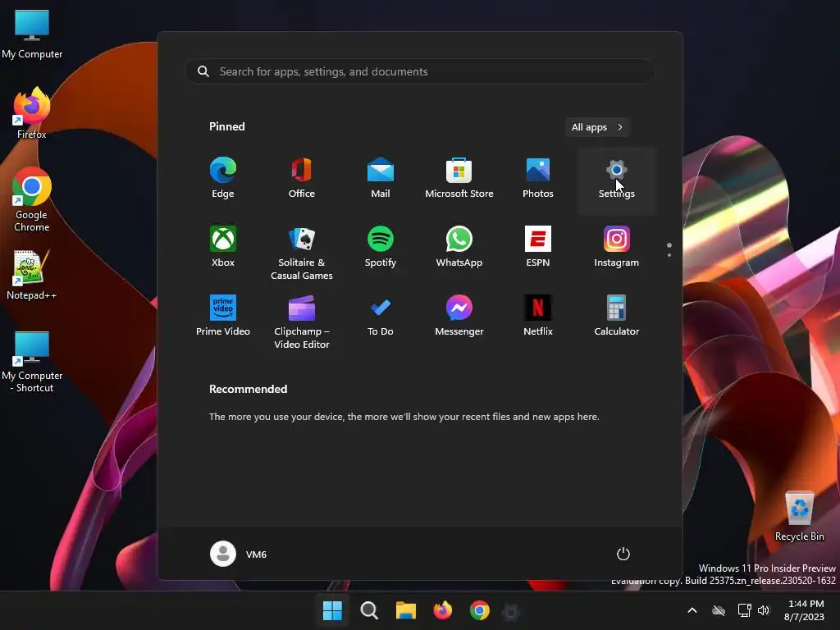Select My Computer - Shortcut icon
Screen dimensions: 840x630
coord(32,361)
